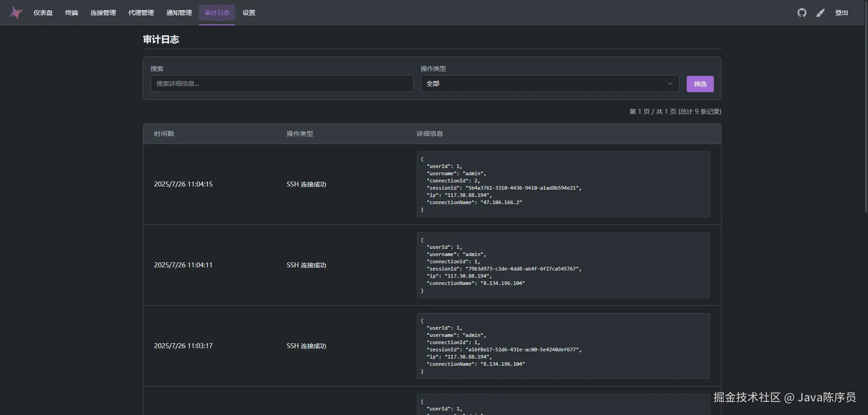Screen dimensions: 868x415
Task: Focus the 搜索详细信息 search field
Action: [282, 84]
